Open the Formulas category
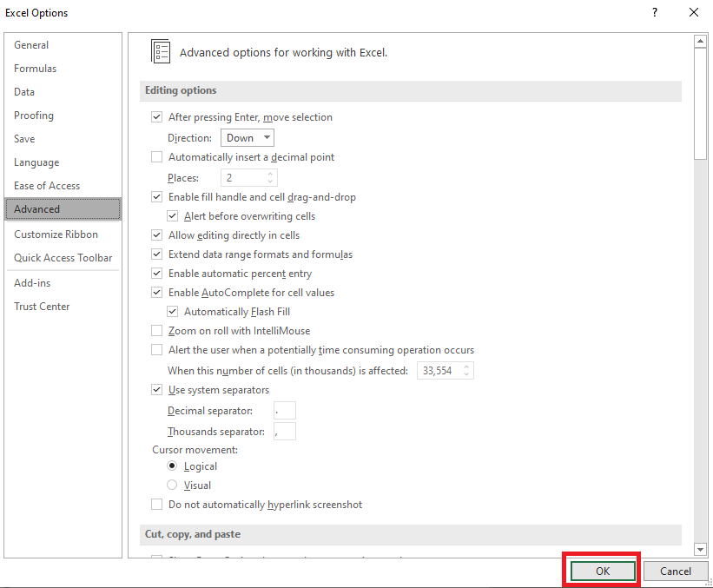Screen dimensions: 713x588 (63, 69)
